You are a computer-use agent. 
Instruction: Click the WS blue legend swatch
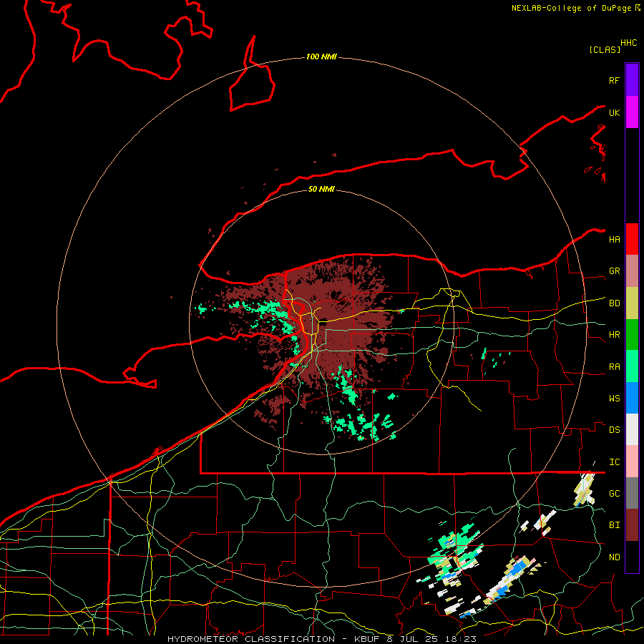632,398
